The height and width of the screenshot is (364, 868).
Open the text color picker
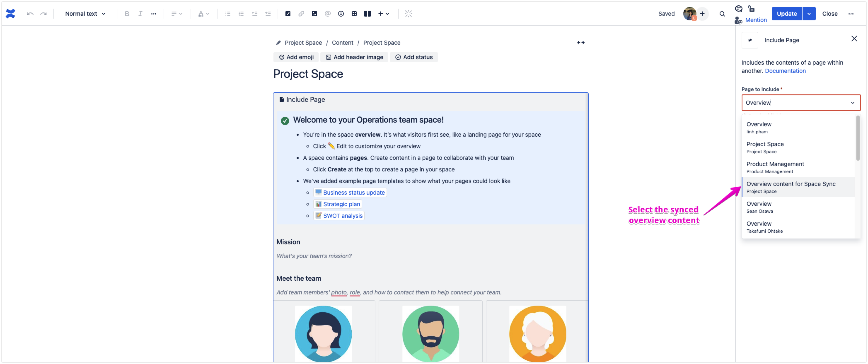point(203,14)
